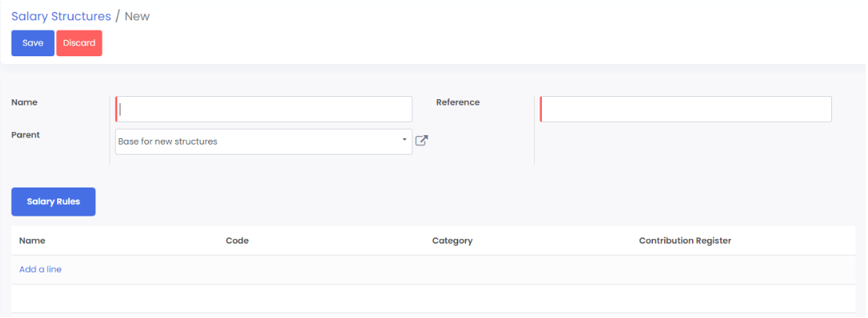Focus the Reference input field
The width and height of the screenshot is (868, 318).
coord(686,109)
